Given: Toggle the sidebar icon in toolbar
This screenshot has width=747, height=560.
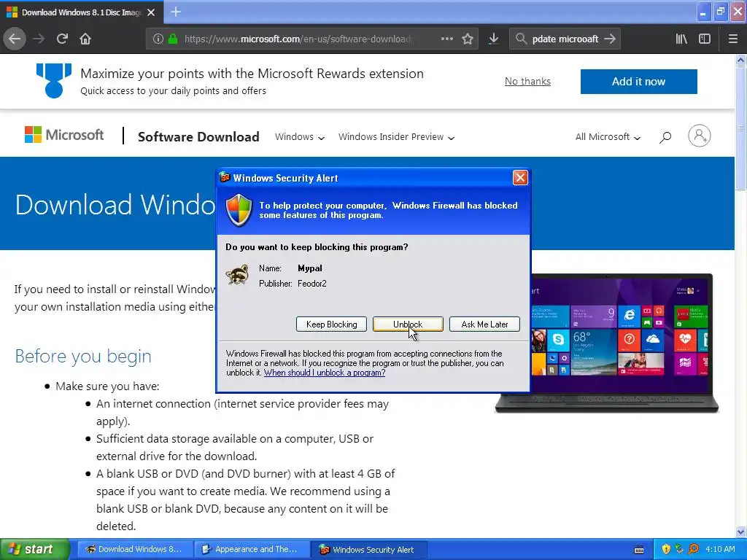Looking at the screenshot, I should (705, 39).
